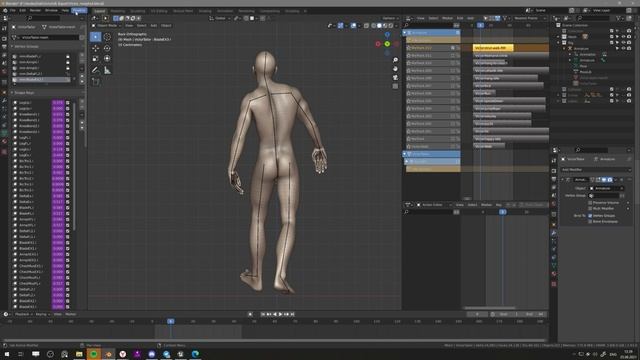Collapse the Armature row in NLA editor
The height and width of the screenshot is (360, 640).
point(404,32)
